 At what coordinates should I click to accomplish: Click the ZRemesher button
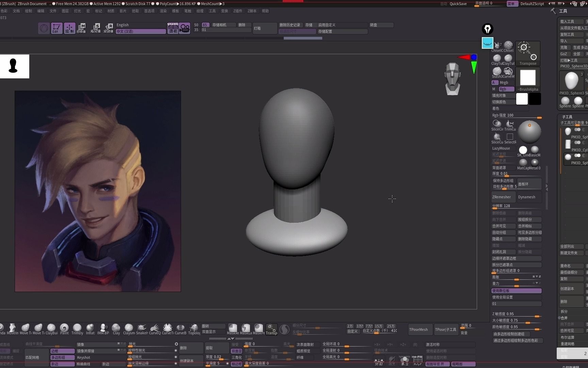coord(503,197)
